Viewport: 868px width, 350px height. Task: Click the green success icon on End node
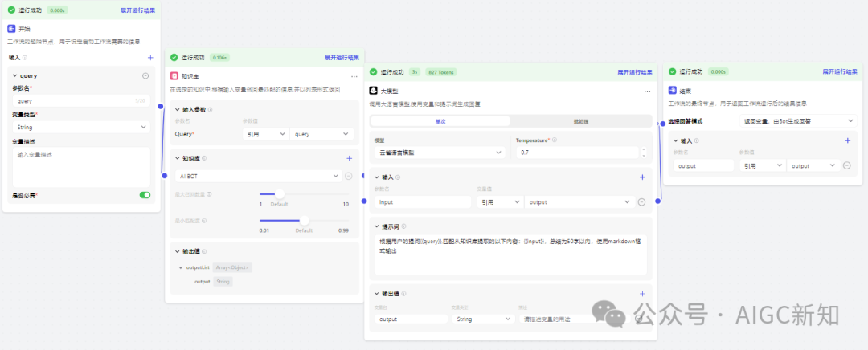click(x=672, y=71)
